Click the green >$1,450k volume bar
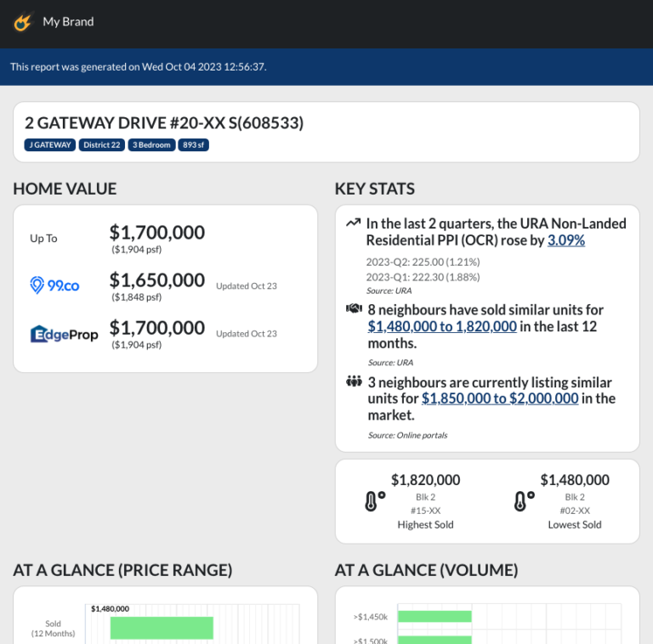The width and height of the screenshot is (653, 644). point(434,616)
